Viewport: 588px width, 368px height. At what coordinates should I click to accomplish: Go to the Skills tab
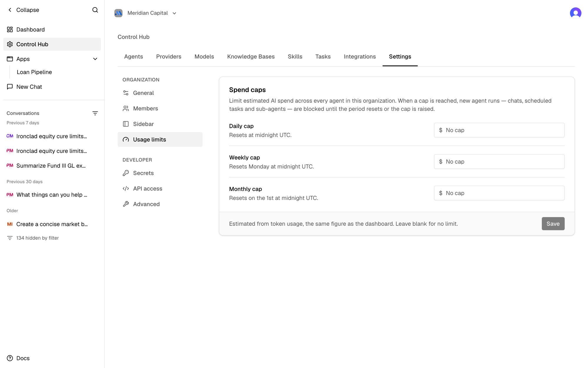coord(295,57)
